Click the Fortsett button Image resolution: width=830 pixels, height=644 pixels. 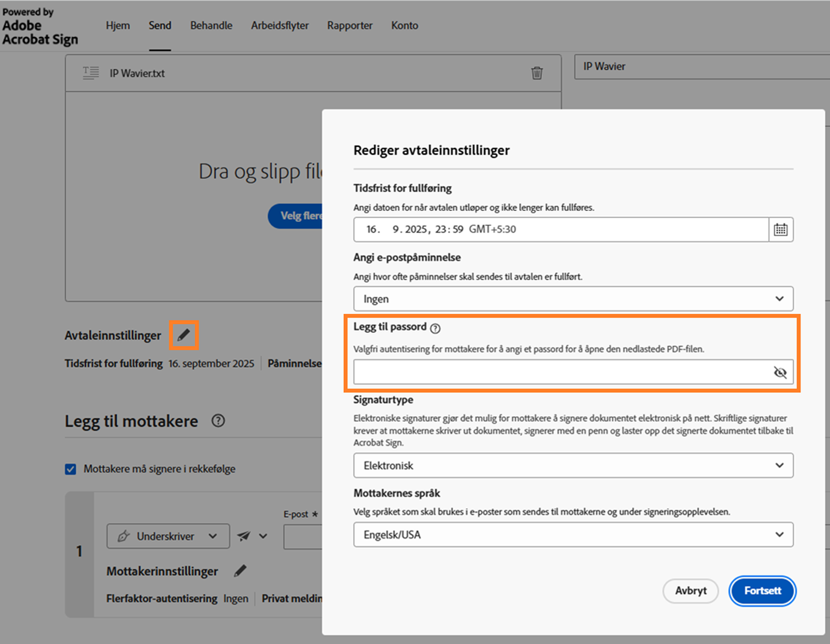pyautogui.click(x=762, y=591)
